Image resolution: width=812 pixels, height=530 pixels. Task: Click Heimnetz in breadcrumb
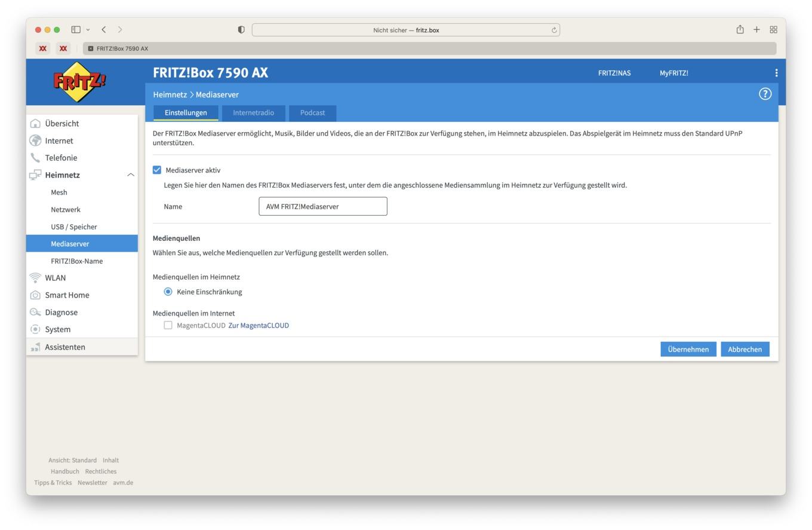[x=170, y=94]
